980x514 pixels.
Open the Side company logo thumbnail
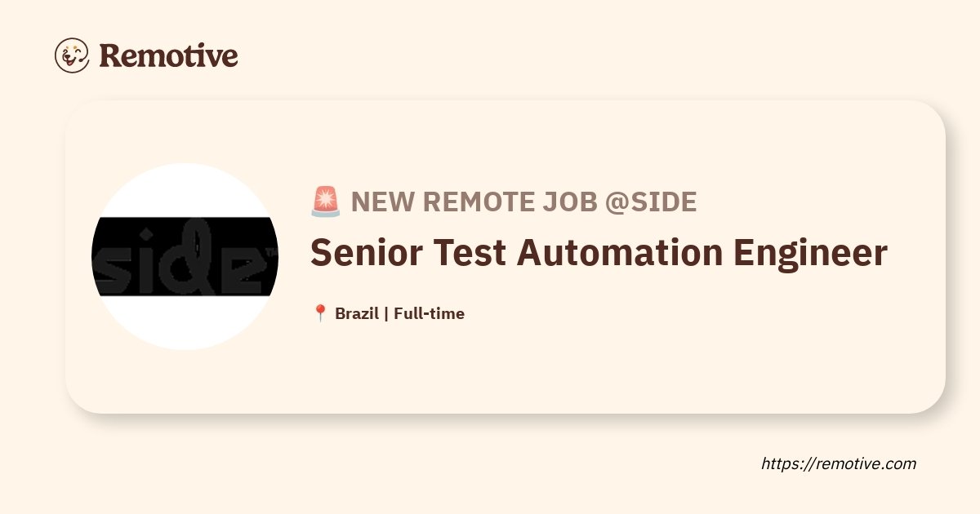pos(185,257)
